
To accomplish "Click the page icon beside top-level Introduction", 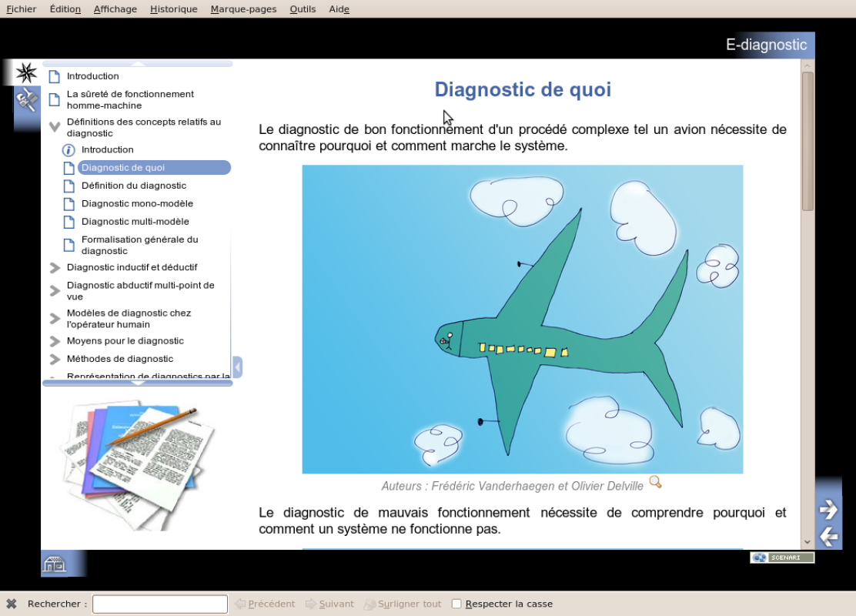I will pos(54,76).
